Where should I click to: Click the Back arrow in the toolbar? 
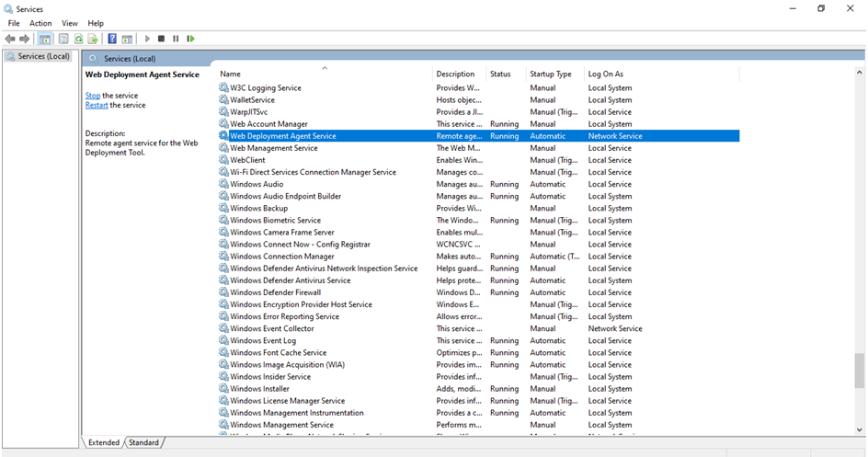[10, 39]
